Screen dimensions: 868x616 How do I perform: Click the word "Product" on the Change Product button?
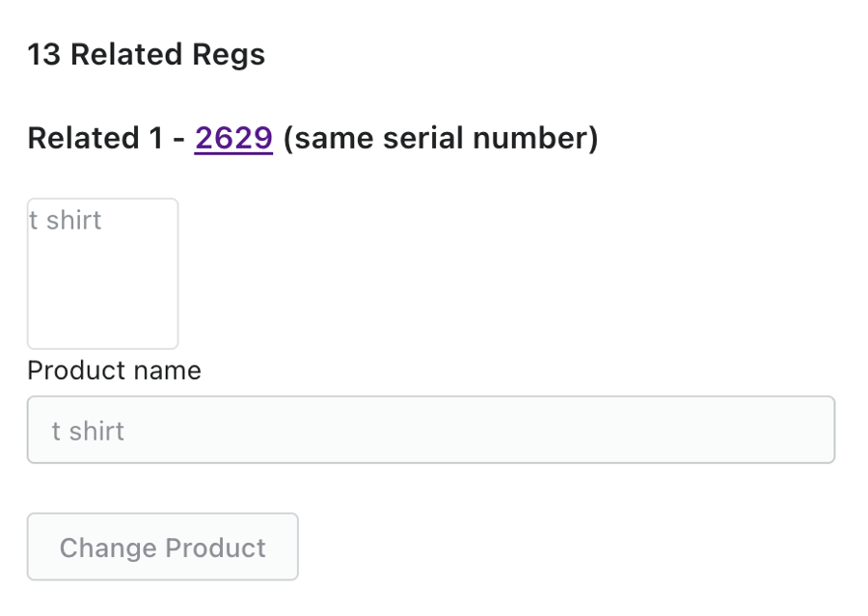coord(214,548)
